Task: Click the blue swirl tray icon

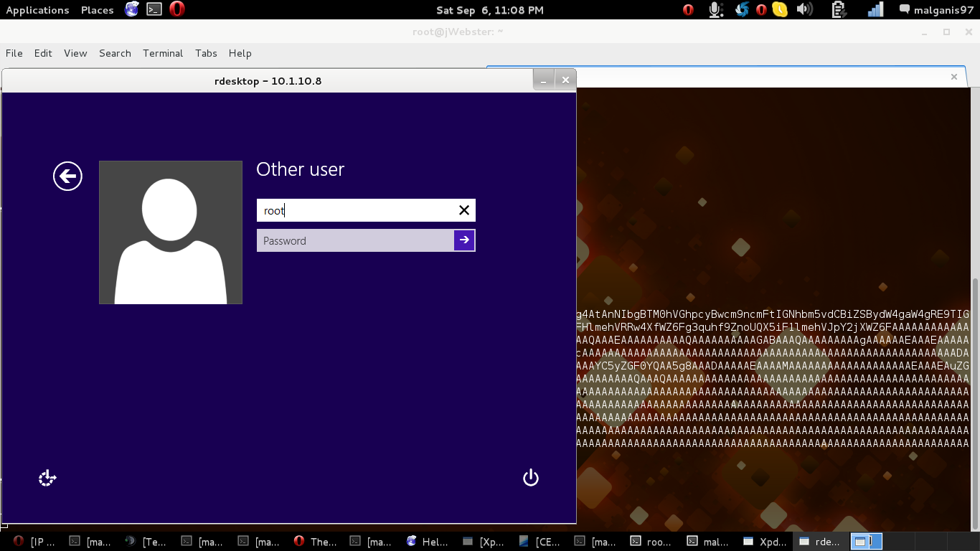Action: click(x=743, y=9)
